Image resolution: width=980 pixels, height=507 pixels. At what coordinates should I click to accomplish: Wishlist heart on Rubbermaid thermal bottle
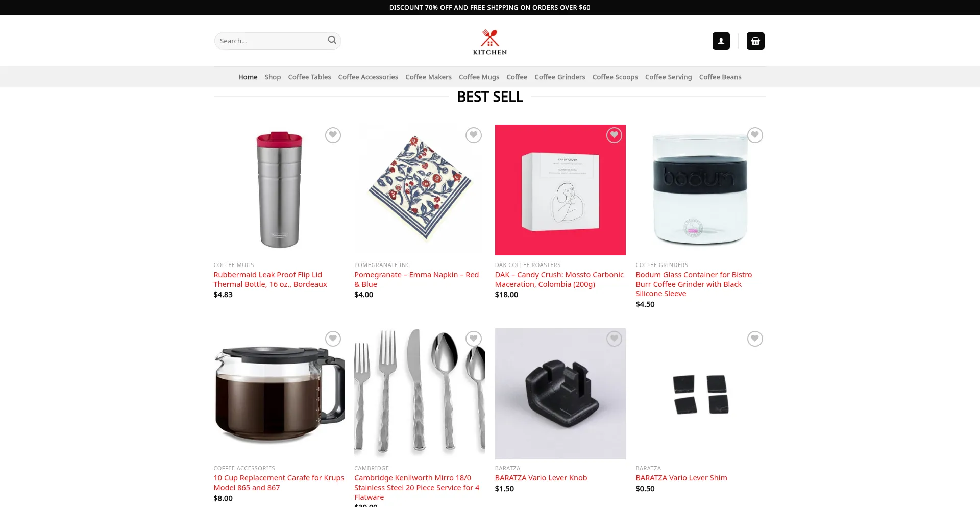point(333,135)
